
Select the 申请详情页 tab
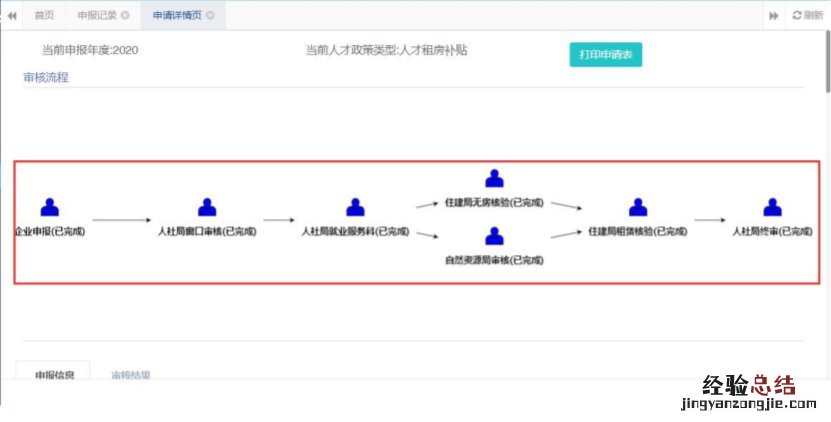click(x=176, y=16)
